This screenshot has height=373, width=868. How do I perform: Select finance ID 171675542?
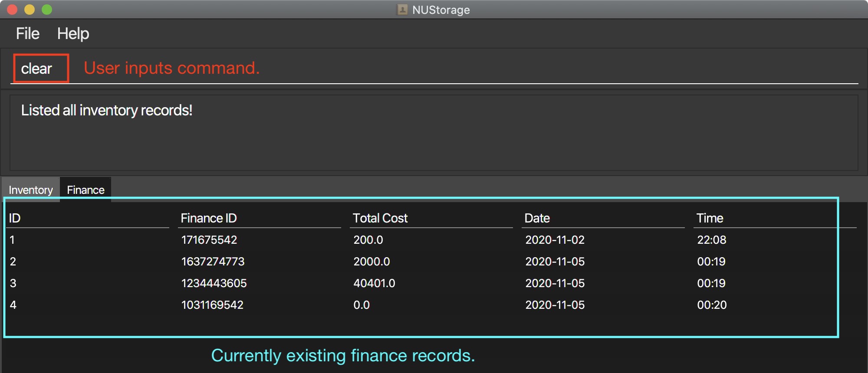(x=209, y=240)
